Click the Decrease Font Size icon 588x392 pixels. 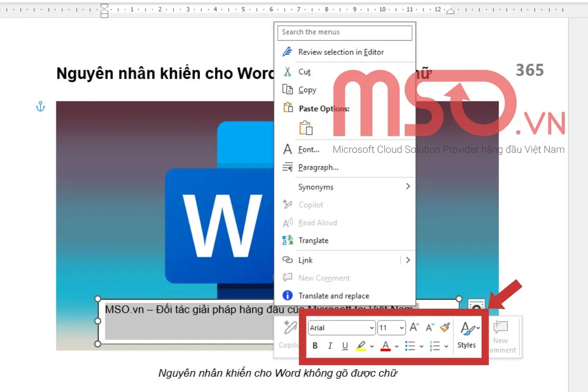coord(429,328)
